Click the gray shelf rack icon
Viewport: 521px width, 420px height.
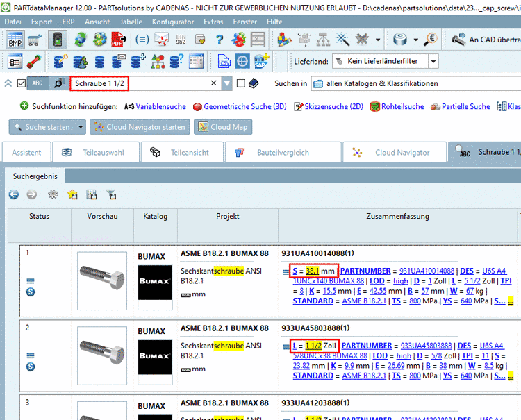(x=258, y=40)
